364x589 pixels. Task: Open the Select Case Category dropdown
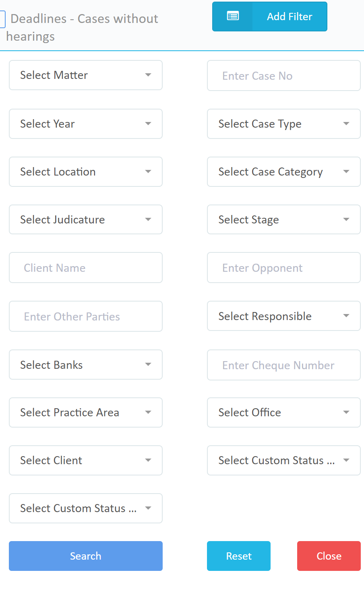click(x=283, y=172)
